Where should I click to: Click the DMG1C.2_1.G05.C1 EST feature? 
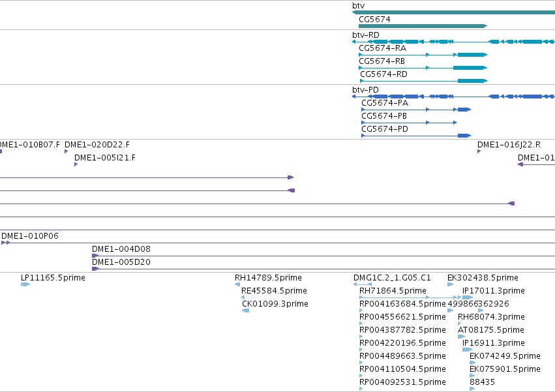[x=363, y=284]
